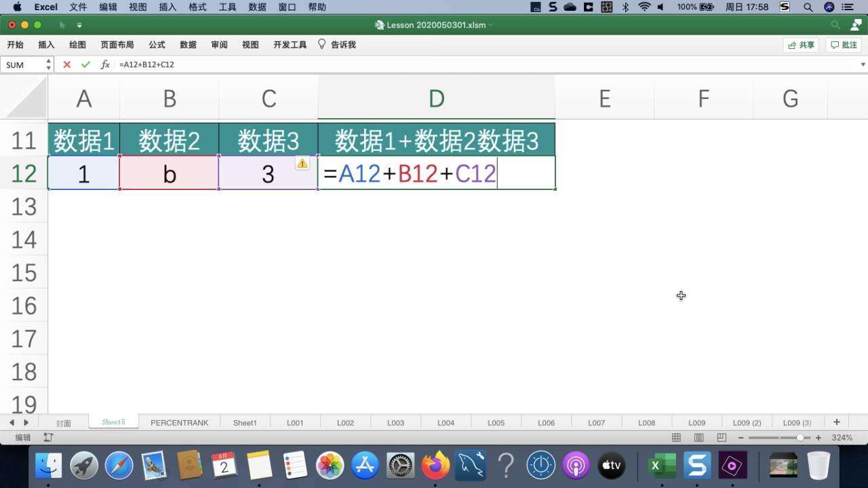Image resolution: width=868 pixels, height=488 pixels.
Task: Open the quick access toolbar customize dropdown
Action: [79, 25]
